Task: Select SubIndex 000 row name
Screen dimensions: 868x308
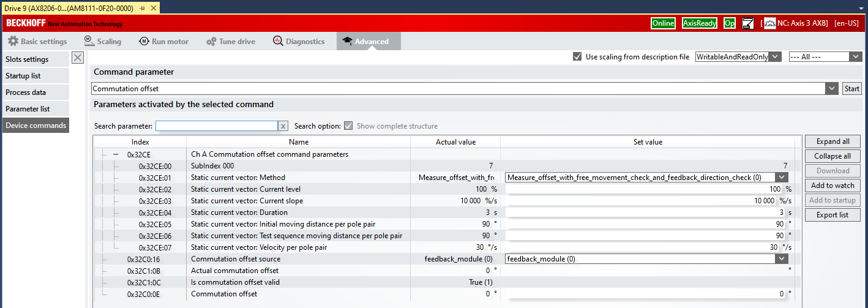Action: tap(212, 166)
